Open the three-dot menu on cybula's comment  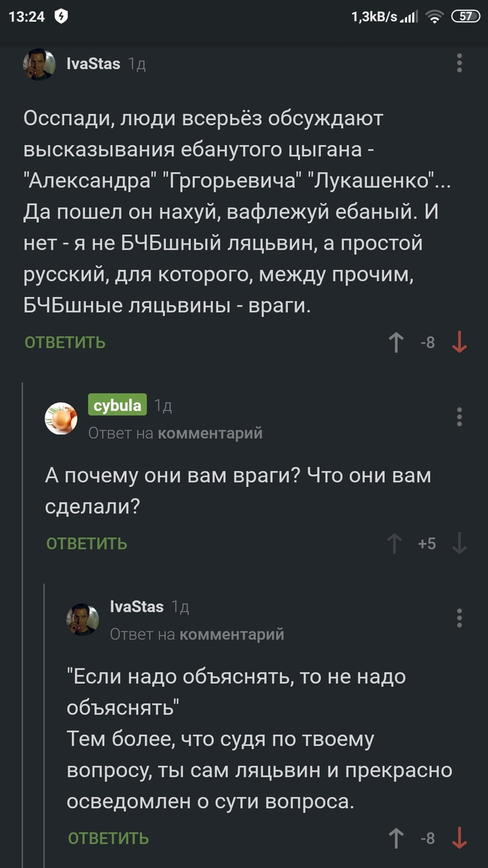[x=459, y=417]
